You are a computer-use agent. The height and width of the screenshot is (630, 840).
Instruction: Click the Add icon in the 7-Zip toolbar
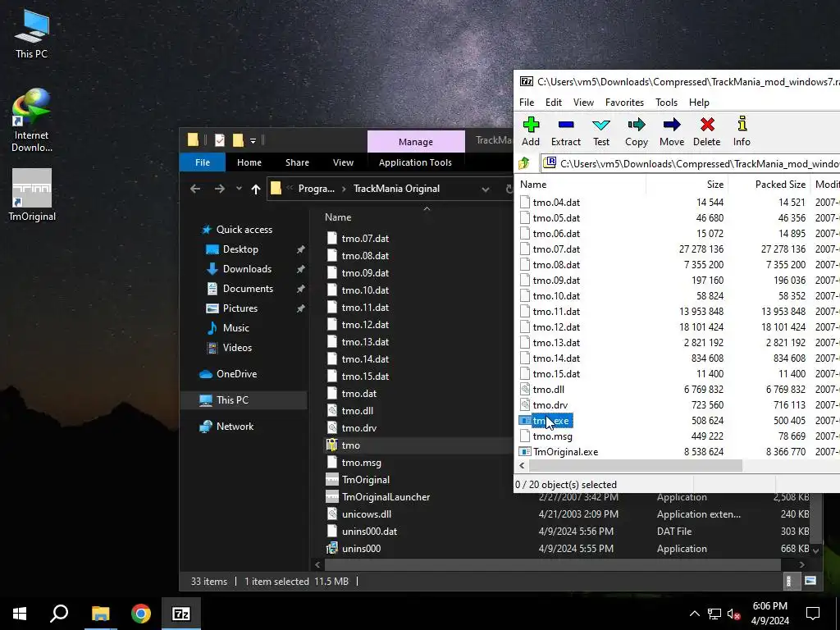(x=531, y=125)
